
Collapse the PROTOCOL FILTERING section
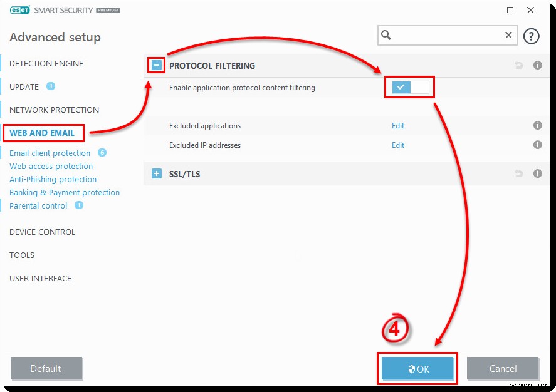pyautogui.click(x=156, y=65)
